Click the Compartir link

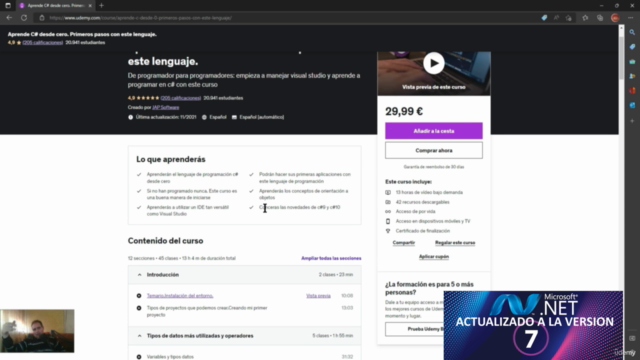404,243
